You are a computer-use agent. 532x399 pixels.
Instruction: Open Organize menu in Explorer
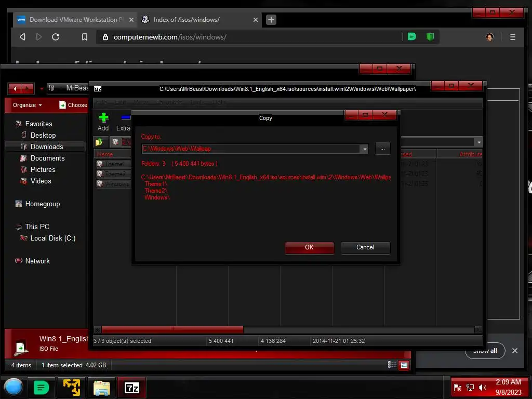click(28, 105)
